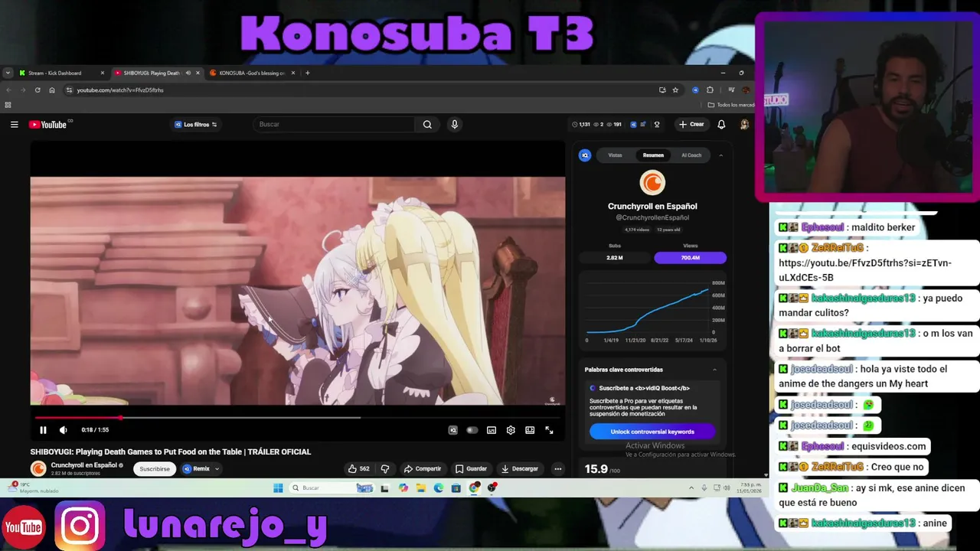The height and width of the screenshot is (551, 980).
Task: Seek on the red video progress bar
Action: pyautogui.click(x=298, y=418)
